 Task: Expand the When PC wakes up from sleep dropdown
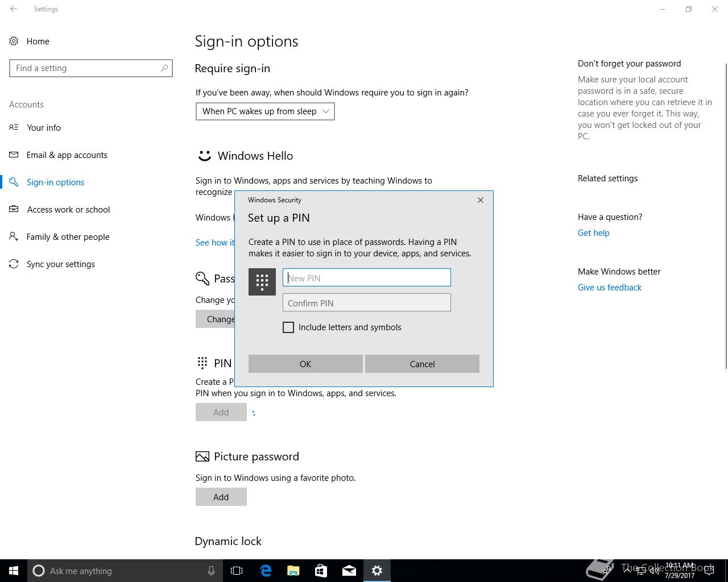pyautogui.click(x=265, y=111)
